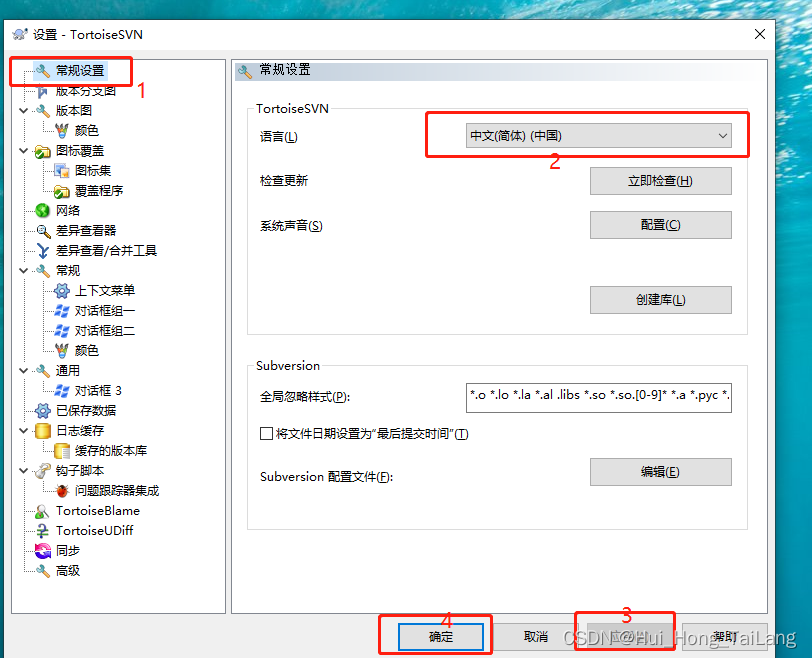This screenshot has width=812, height=658.
Task: Click the TortoiseBlame icon
Action: pos(42,511)
